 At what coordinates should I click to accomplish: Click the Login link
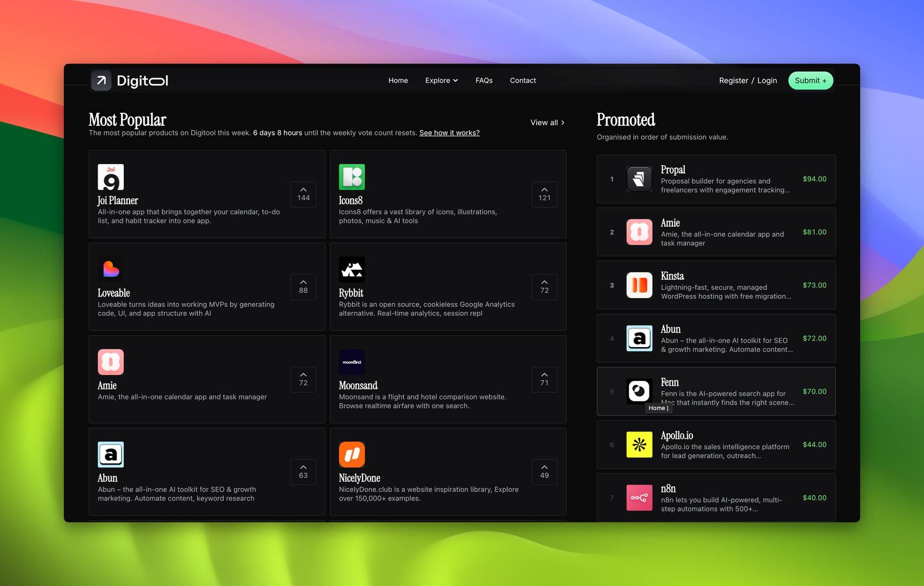[x=767, y=80]
